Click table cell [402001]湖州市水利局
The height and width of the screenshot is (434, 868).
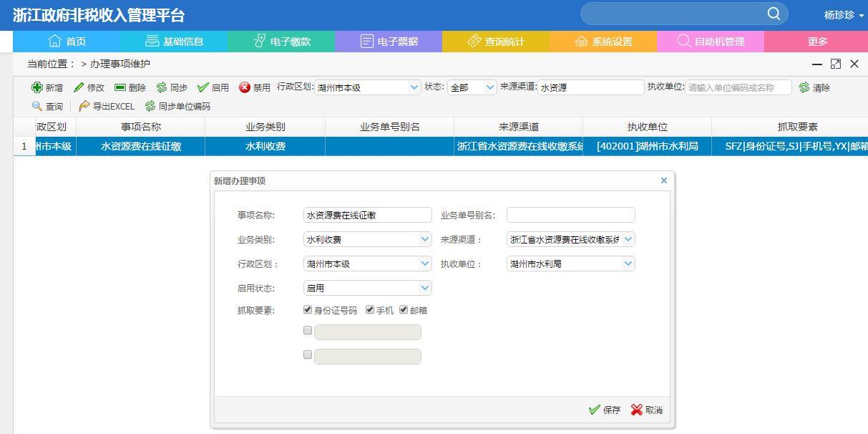click(647, 146)
